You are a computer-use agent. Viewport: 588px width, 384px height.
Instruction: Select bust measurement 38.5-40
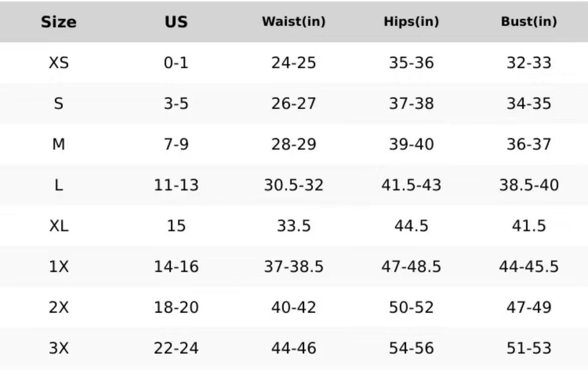pos(529,185)
